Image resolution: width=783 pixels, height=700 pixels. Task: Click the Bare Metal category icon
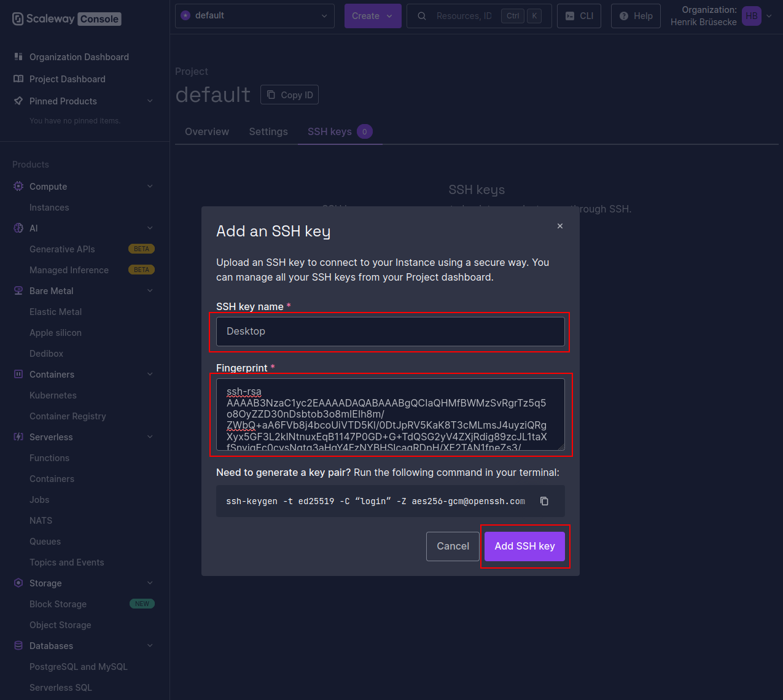pyautogui.click(x=18, y=290)
